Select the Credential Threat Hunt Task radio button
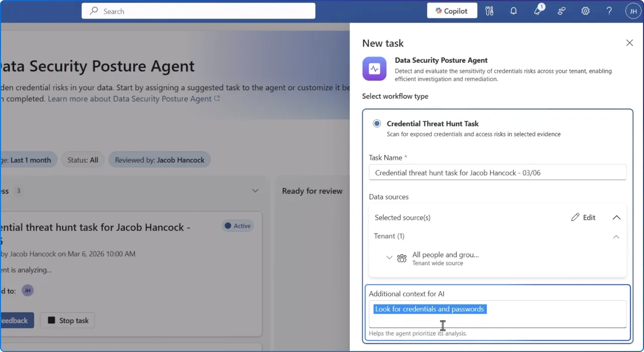644x352 pixels. (x=377, y=123)
